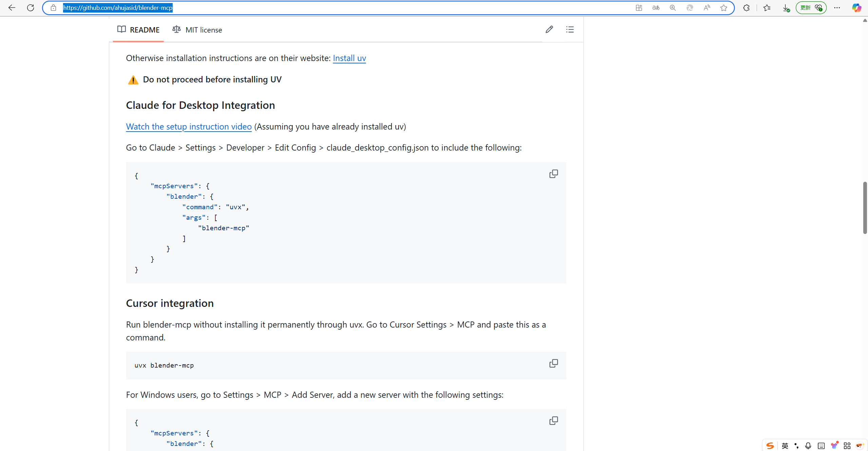Click the pencil edit README icon

[549, 30]
